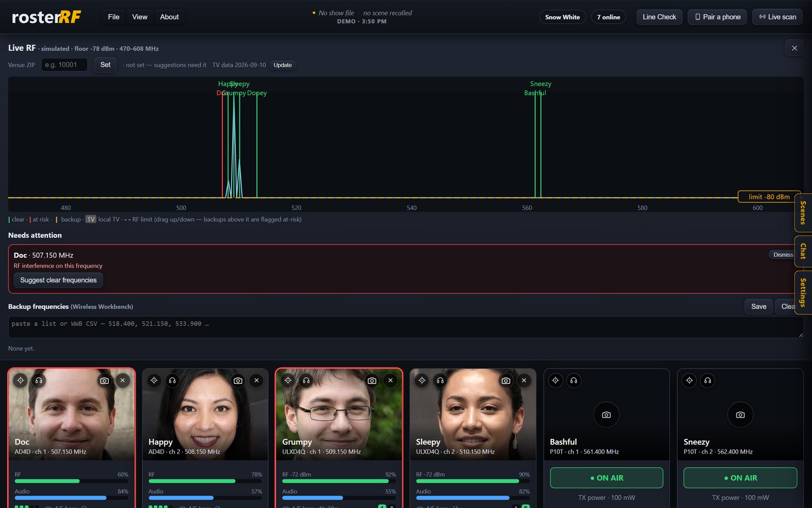Save the backup frequencies
This screenshot has height=508, width=812.
coord(759,306)
